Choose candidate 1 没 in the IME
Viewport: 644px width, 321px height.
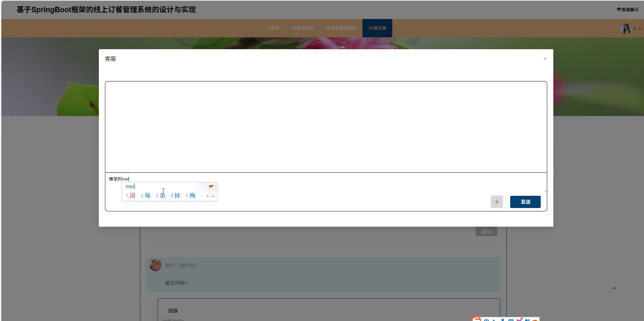click(131, 195)
